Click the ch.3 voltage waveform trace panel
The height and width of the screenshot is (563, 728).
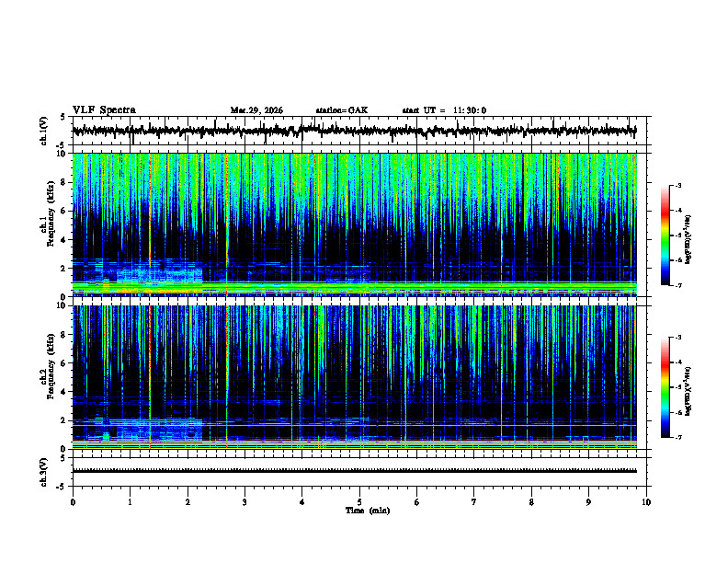361,472
